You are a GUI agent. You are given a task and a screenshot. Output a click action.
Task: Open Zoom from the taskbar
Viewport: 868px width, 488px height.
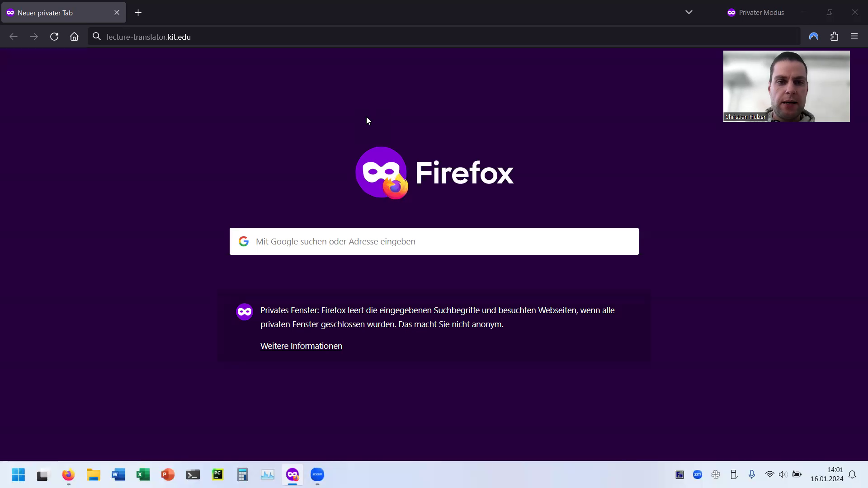pos(317,475)
